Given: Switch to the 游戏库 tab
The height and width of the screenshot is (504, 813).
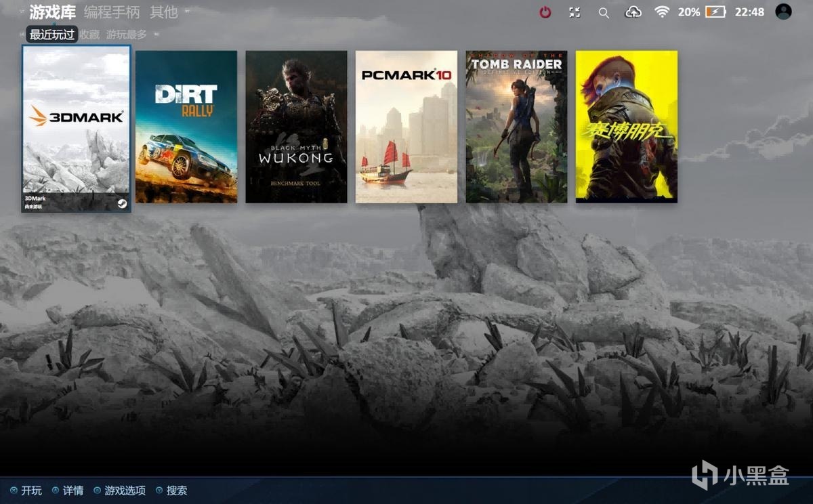Looking at the screenshot, I should coord(53,12).
